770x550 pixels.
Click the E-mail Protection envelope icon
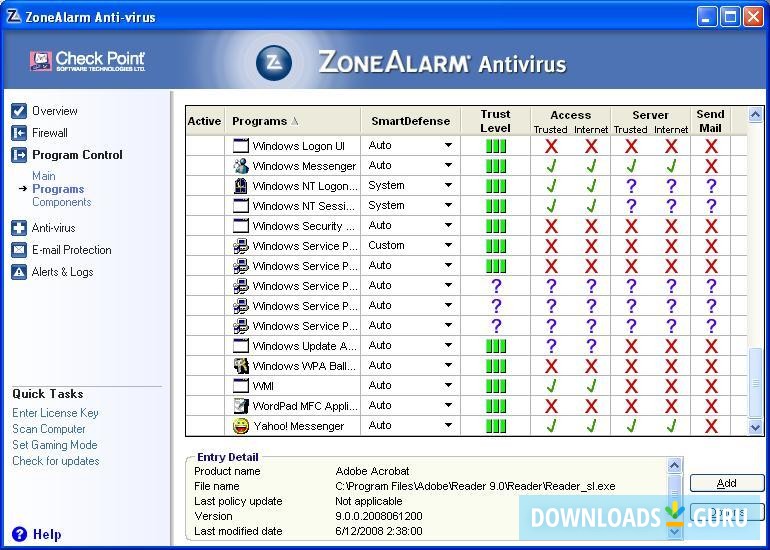pyautogui.click(x=19, y=250)
